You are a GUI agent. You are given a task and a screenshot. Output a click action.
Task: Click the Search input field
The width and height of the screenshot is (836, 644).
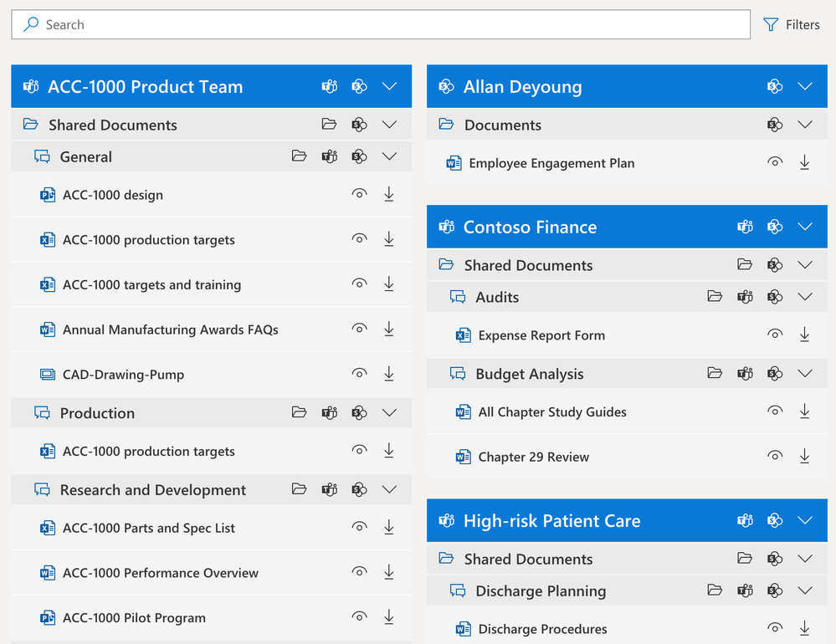tap(381, 24)
